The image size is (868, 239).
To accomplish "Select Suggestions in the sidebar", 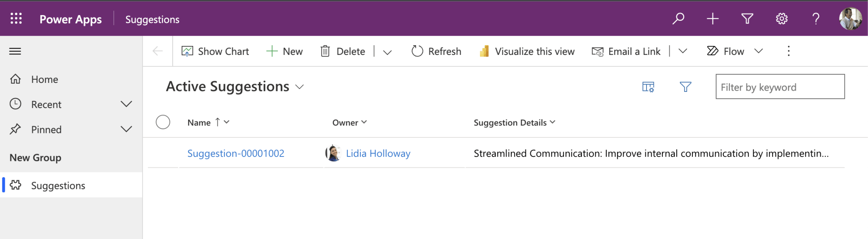I will pos(58,186).
